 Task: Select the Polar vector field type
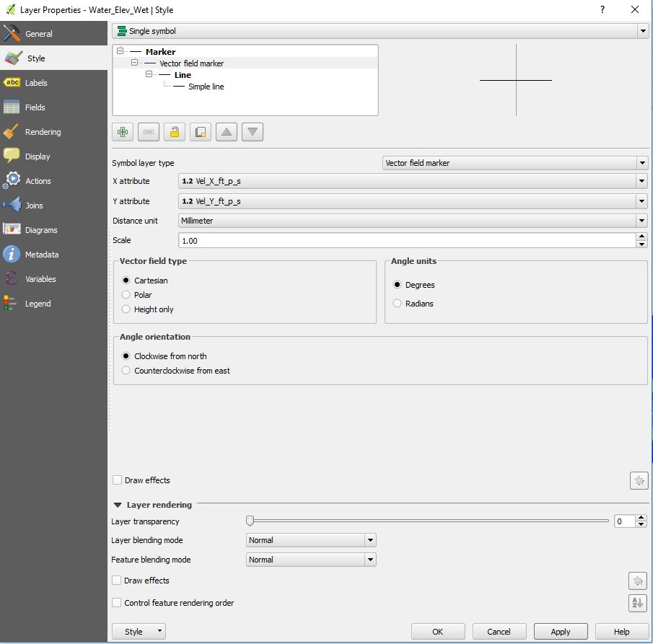tap(126, 295)
